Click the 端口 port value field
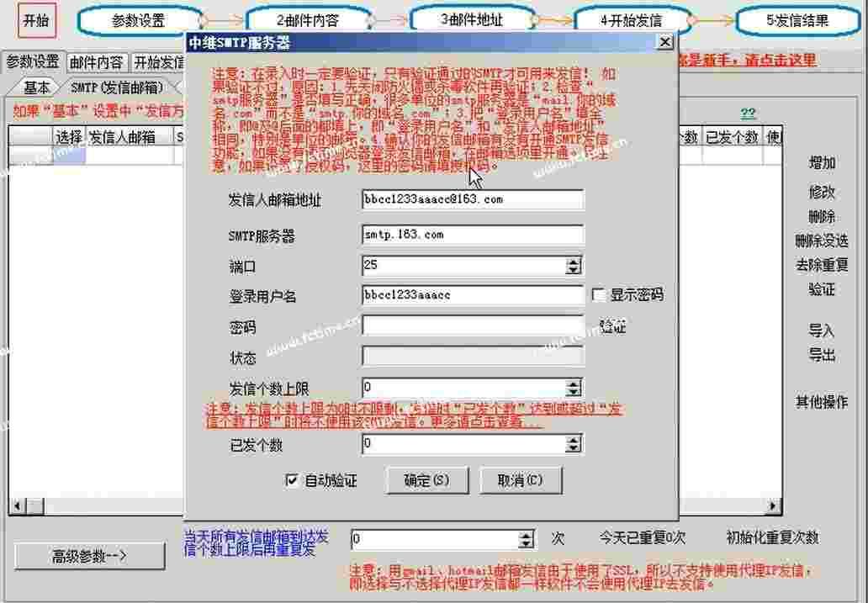Viewport: 868px width, 603px height. tap(464, 265)
